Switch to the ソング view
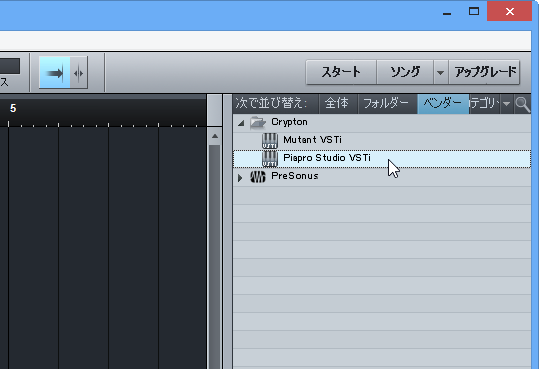The height and width of the screenshot is (369, 539). [405, 72]
